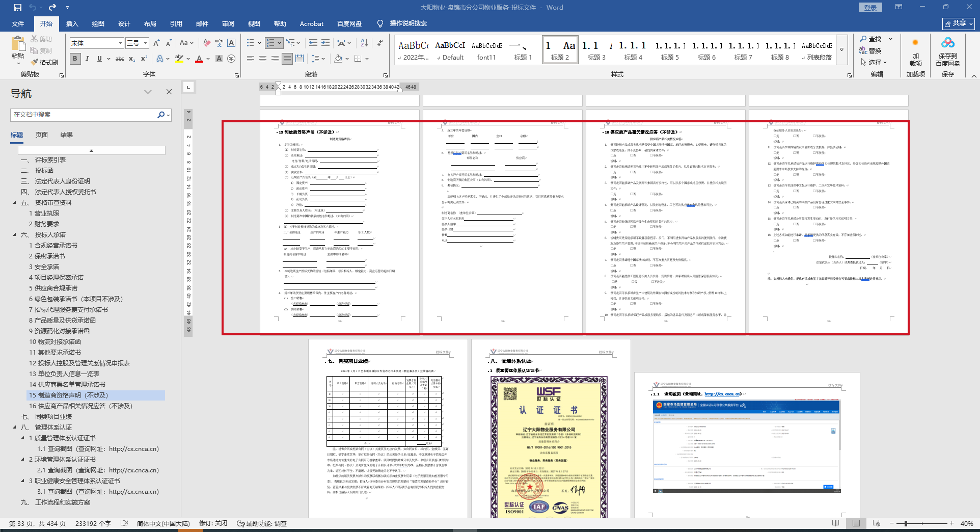Open the navigation search options dropdown arrow
This screenshot has height=532, width=980.
click(x=168, y=115)
